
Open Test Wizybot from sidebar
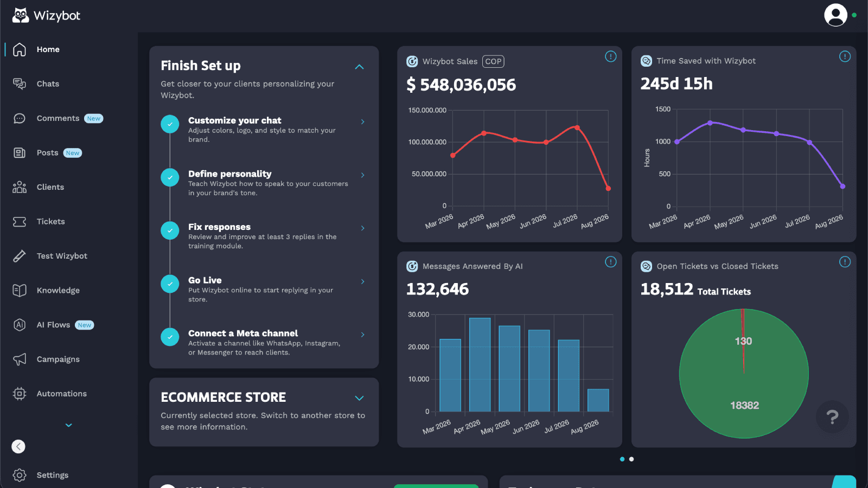pyautogui.click(x=62, y=256)
